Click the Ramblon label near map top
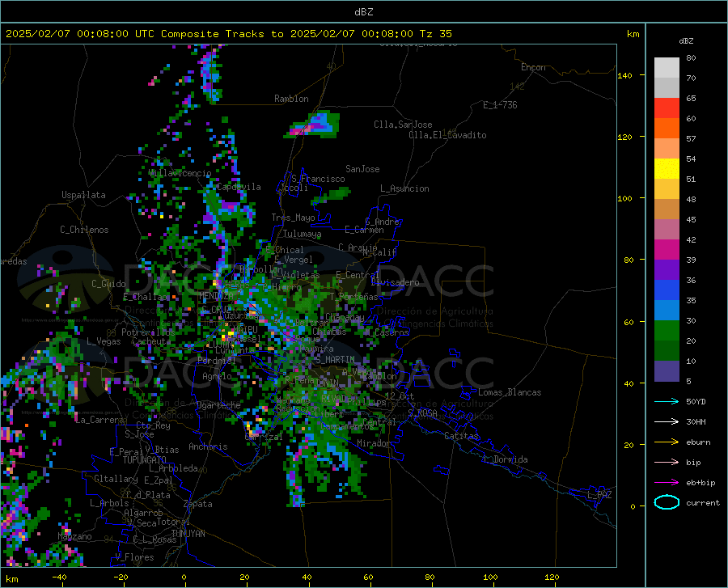This screenshot has height=588, width=728. coord(291,99)
